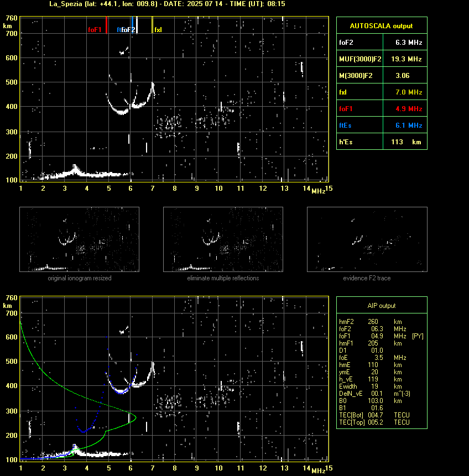This screenshot has width=469, height=476.
Task: Click the yellow fxI marker line
Action: point(152,25)
